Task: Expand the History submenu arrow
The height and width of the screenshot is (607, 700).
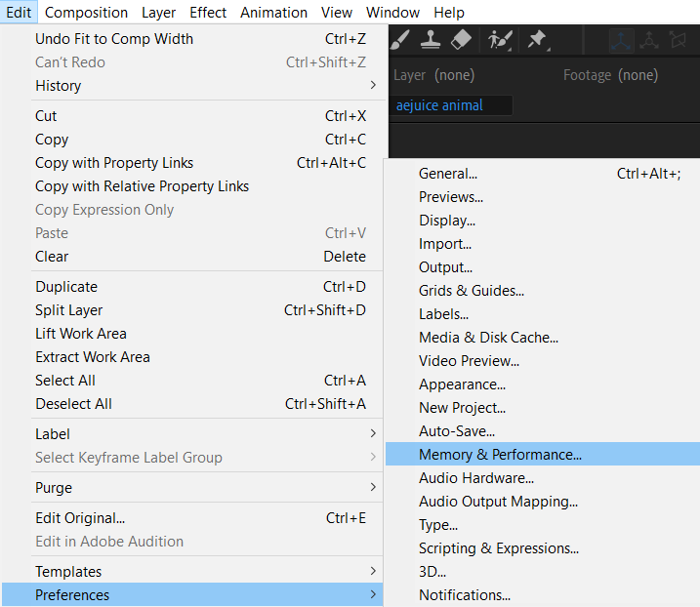Action: click(373, 86)
